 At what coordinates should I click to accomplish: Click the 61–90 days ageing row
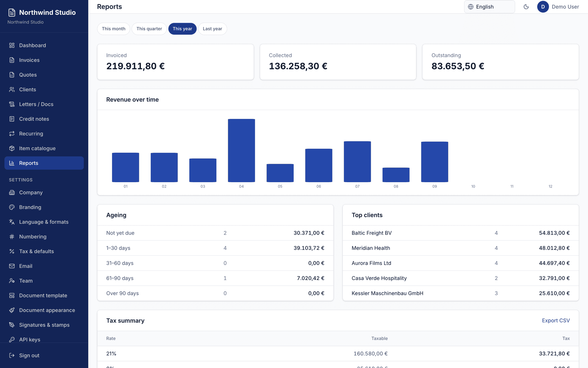point(215,278)
